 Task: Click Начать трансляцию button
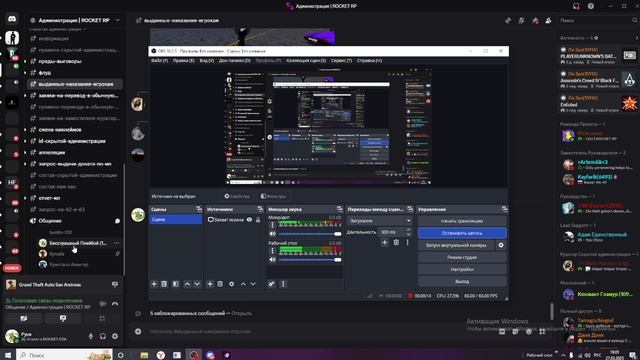coord(462,221)
